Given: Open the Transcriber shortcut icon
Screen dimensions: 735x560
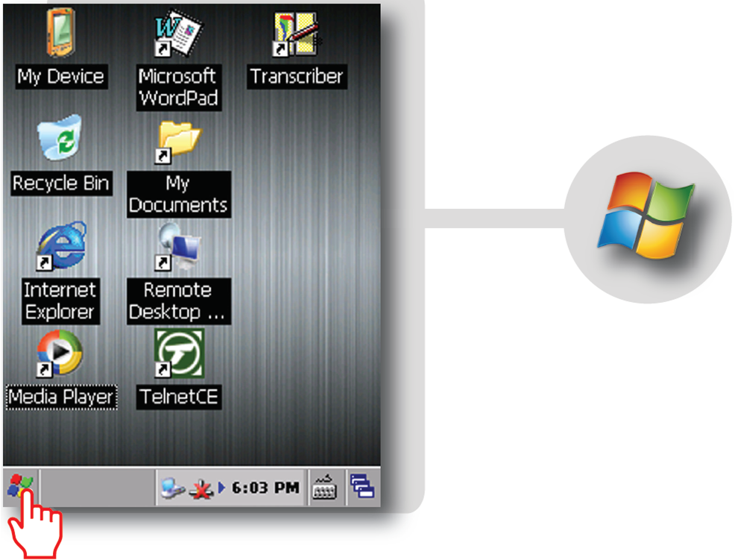Looking at the screenshot, I should point(296,34).
